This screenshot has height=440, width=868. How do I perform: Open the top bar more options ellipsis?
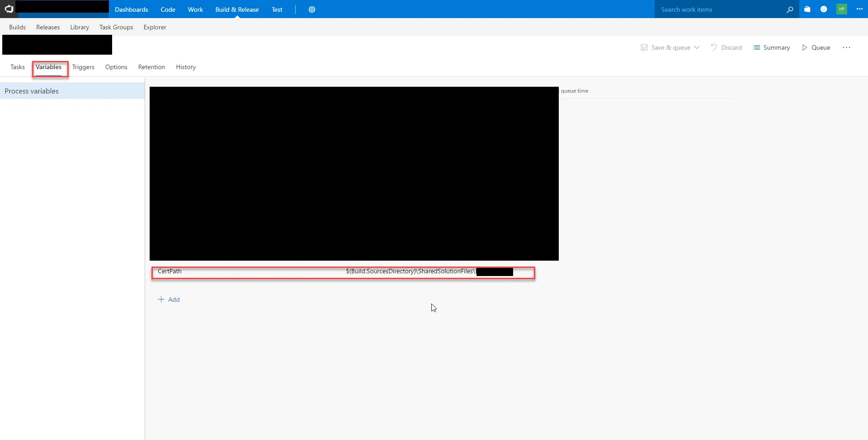pos(859,9)
